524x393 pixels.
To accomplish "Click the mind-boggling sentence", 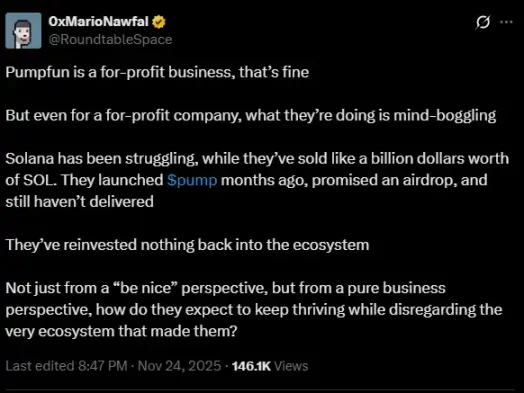I will click(251, 116).
